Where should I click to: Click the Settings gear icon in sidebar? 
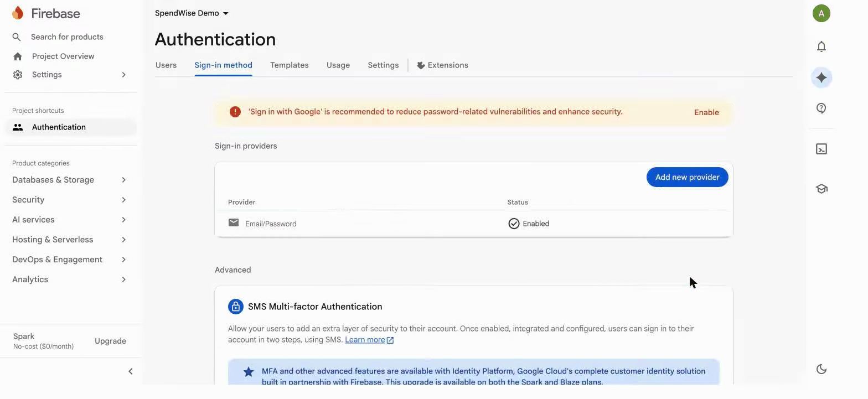(x=18, y=75)
